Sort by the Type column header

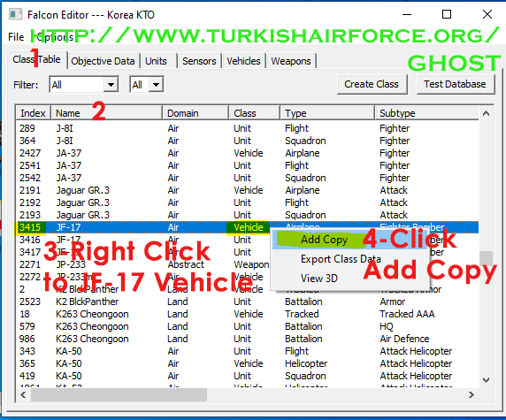click(x=327, y=113)
